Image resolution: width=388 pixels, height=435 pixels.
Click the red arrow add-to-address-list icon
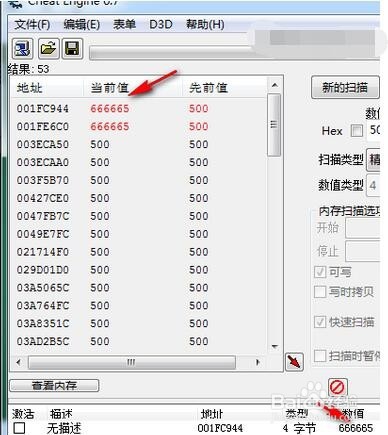(x=294, y=362)
